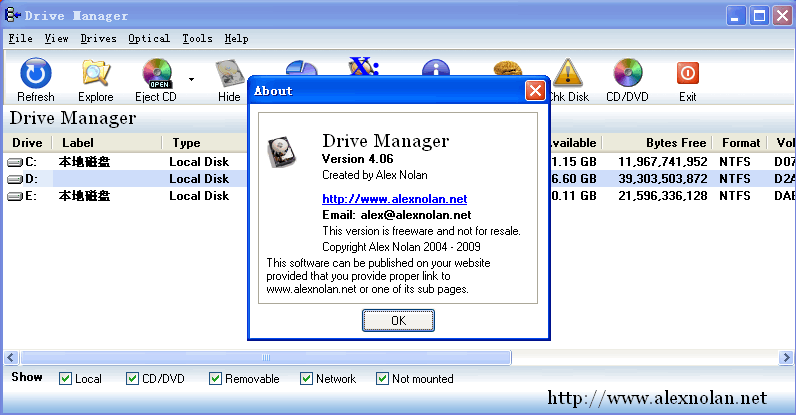
Task: Click the 21,596,336,128 bytes free cell
Action: [x=662, y=196]
